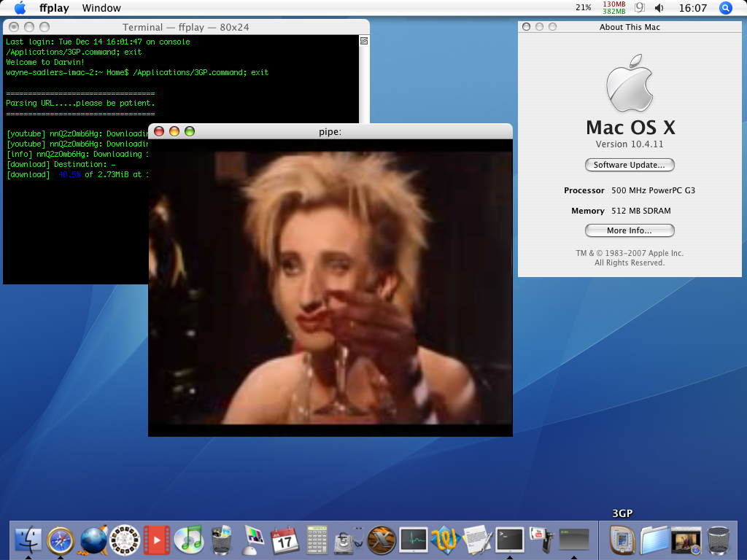Open iTunes from the Dock

tap(189, 540)
